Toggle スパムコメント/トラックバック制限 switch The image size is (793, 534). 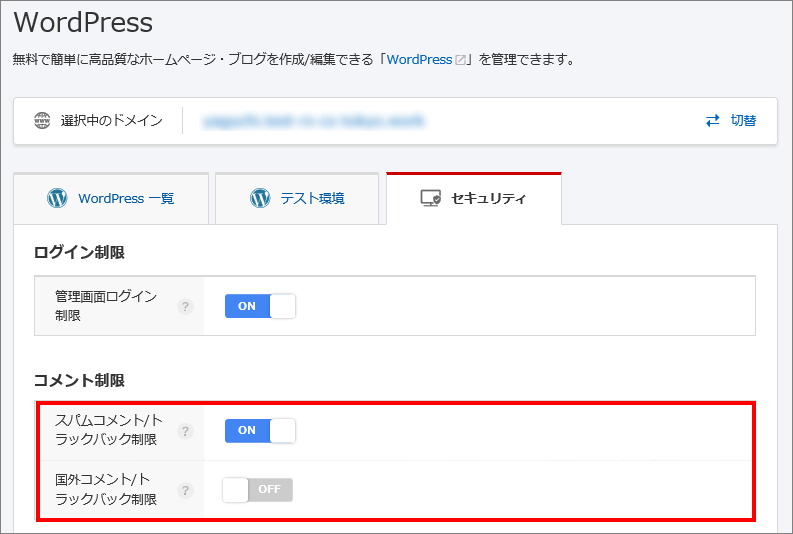coord(260,430)
